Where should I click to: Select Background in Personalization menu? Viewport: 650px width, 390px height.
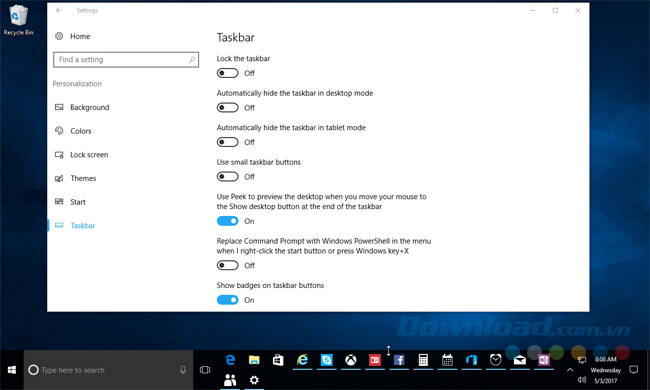pyautogui.click(x=82, y=107)
